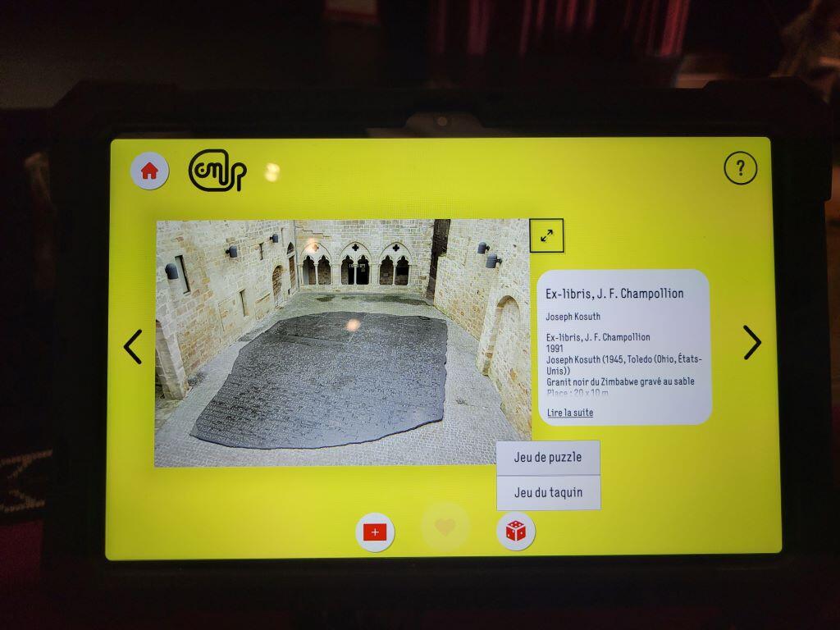Open the Lire la suite link
840x630 pixels.
coord(570,413)
